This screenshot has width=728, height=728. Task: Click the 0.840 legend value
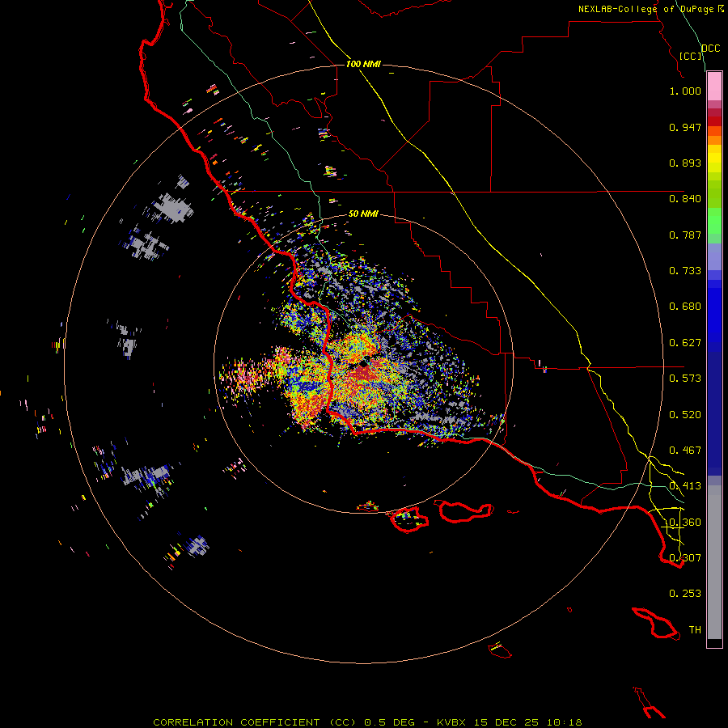click(685, 199)
